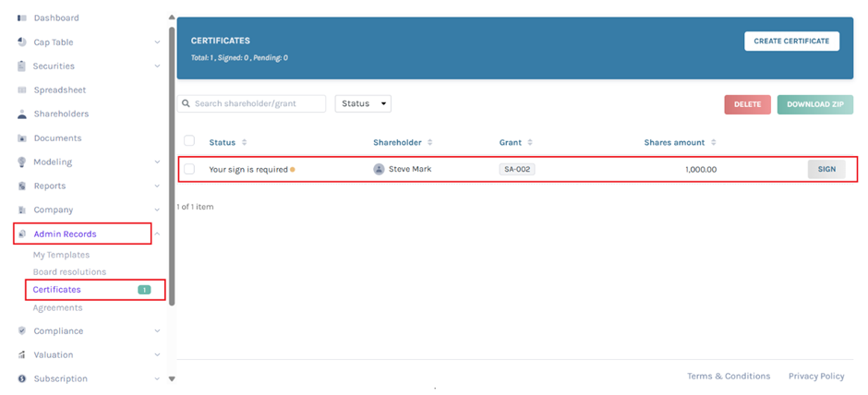This screenshot has width=868, height=395.
Task: Go to My Templates in sidebar
Action: point(61,255)
